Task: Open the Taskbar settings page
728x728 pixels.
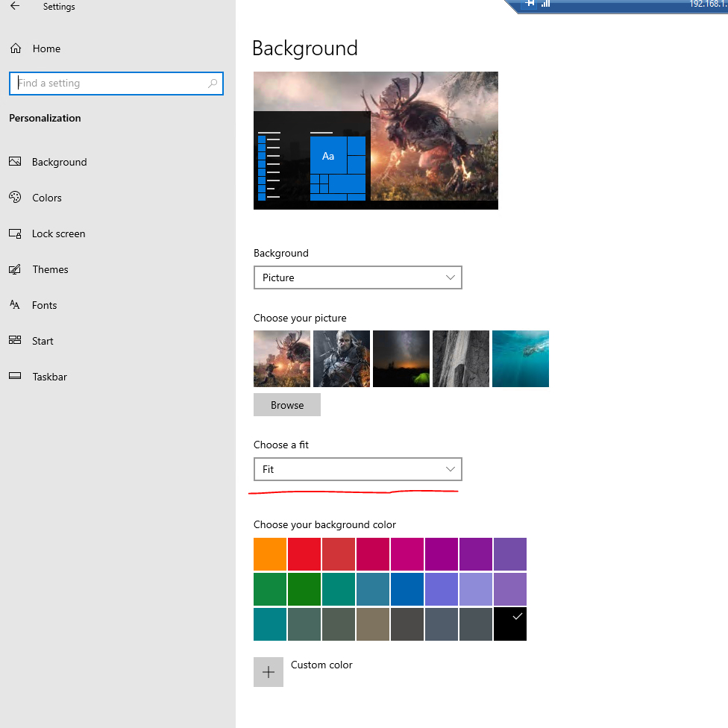Action: (x=50, y=377)
